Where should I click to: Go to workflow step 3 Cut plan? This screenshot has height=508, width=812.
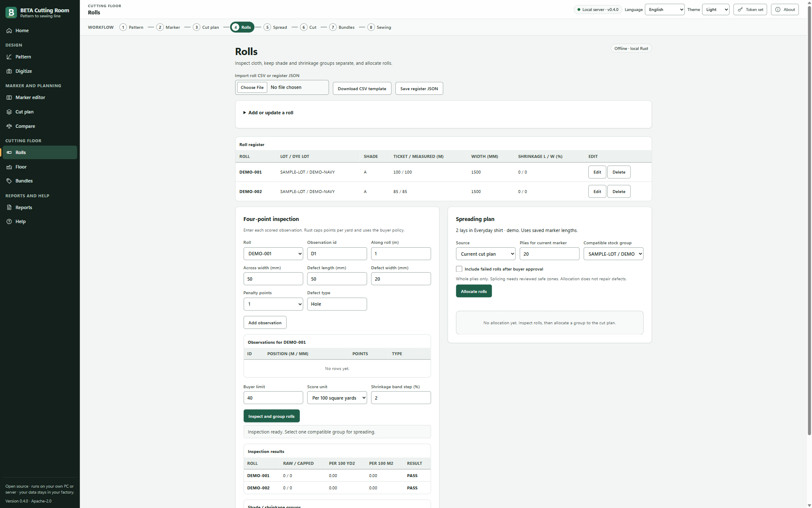click(x=206, y=27)
